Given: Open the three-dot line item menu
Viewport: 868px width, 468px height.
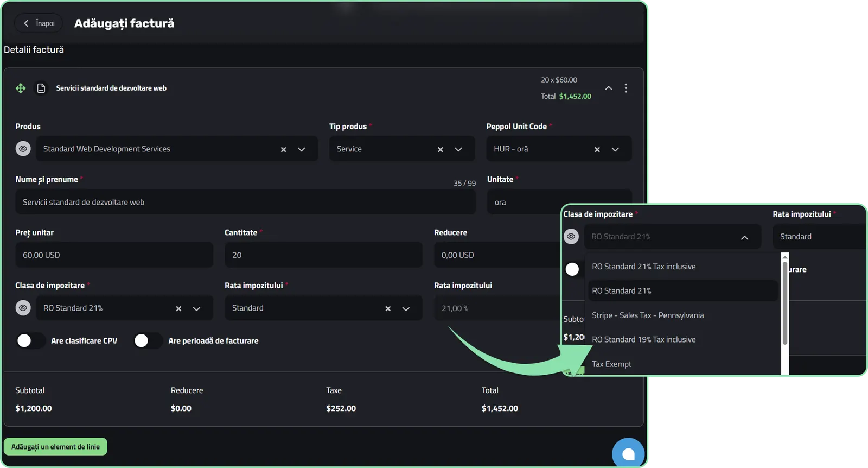Looking at the screenshot, I should (626, 88).
